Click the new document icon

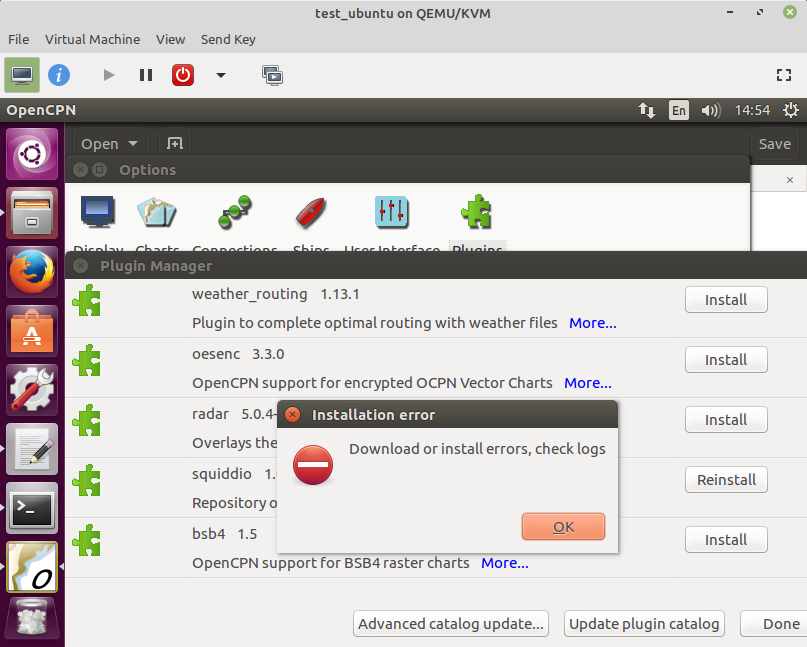(x=175, y=143)
